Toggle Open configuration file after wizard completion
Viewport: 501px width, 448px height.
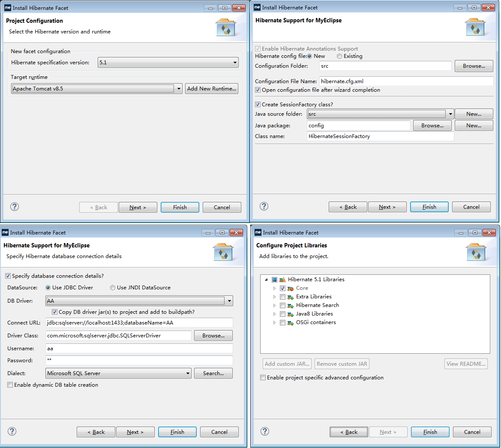pos(258,90)
